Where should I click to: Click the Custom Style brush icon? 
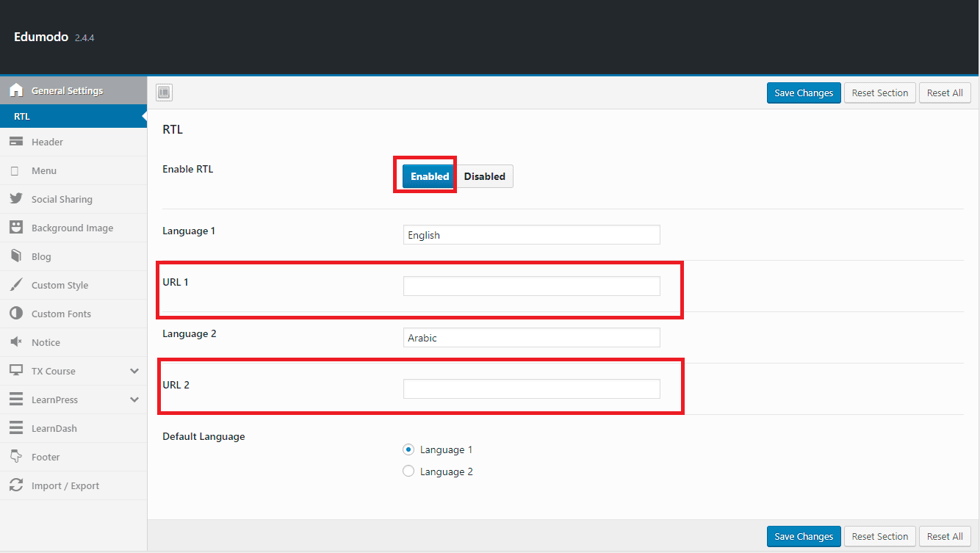[16, 285]
